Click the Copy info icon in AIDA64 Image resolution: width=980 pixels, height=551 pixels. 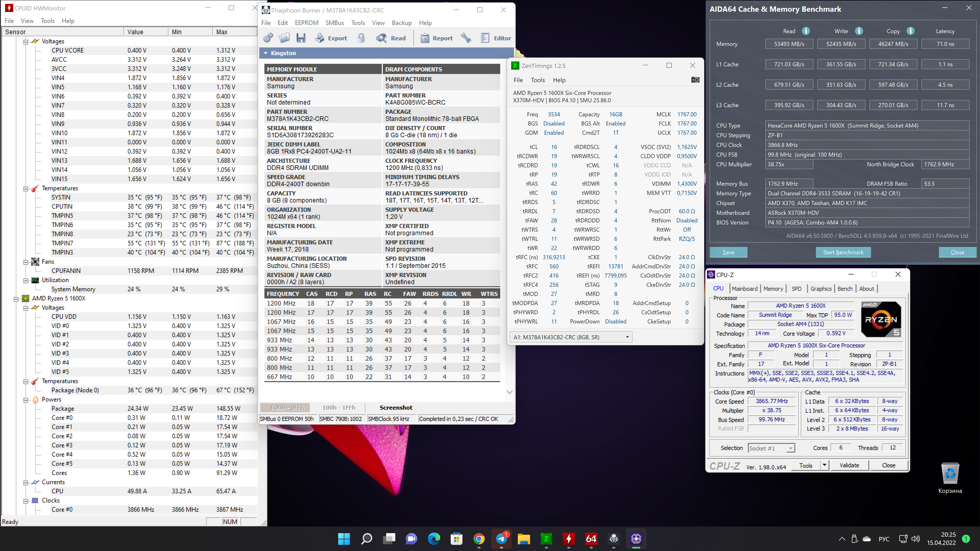pos(910,31)
